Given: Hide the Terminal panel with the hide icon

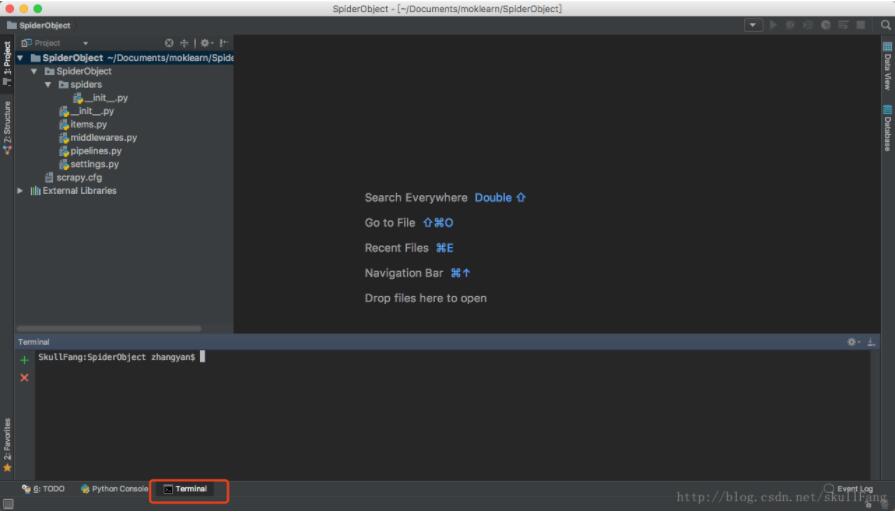Looking at the screenshot, I should 871,342.
